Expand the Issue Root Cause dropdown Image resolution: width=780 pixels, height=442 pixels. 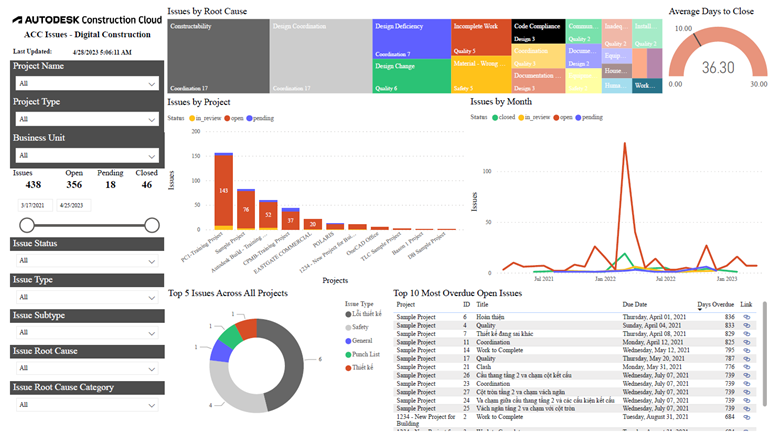click(x=87, y=368)
